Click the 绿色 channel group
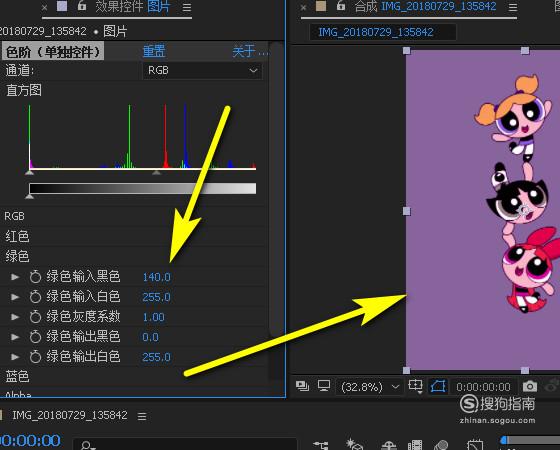 pos(17,256)
